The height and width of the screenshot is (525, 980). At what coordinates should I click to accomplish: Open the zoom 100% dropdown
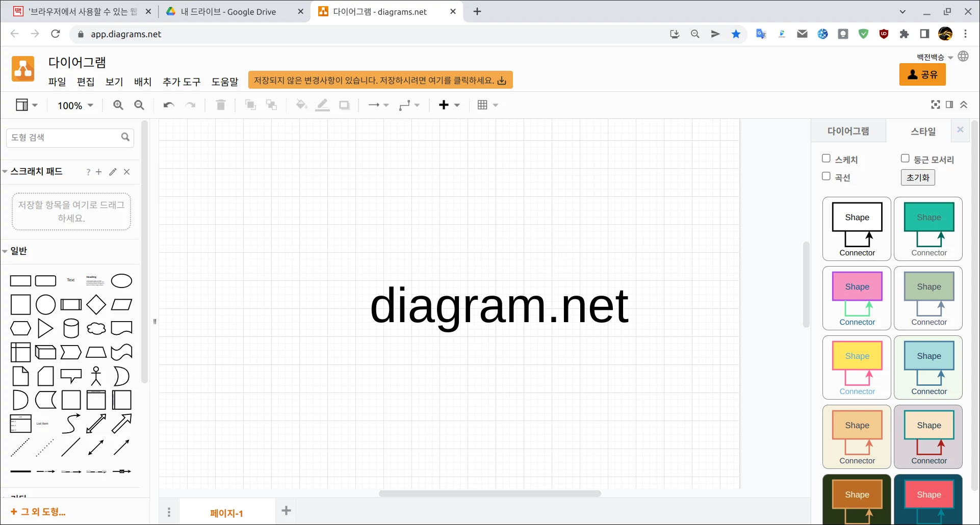click(x=75, y=106)
